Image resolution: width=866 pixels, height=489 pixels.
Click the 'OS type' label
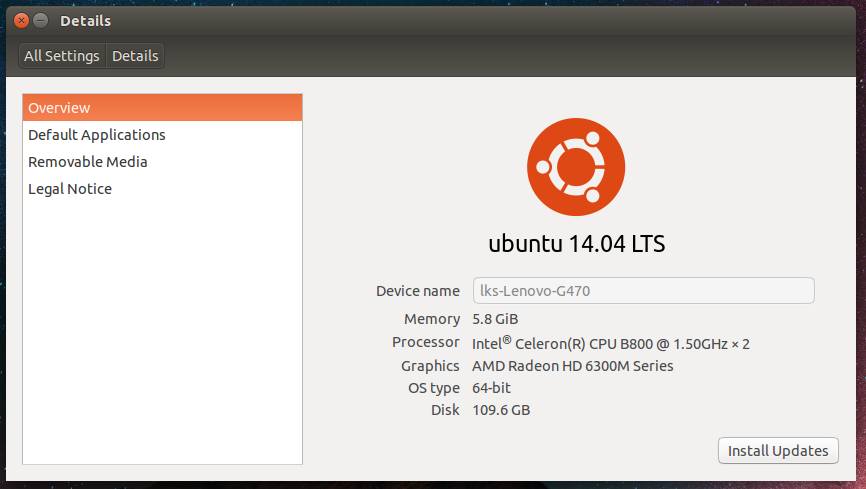(x=434, y=388)
